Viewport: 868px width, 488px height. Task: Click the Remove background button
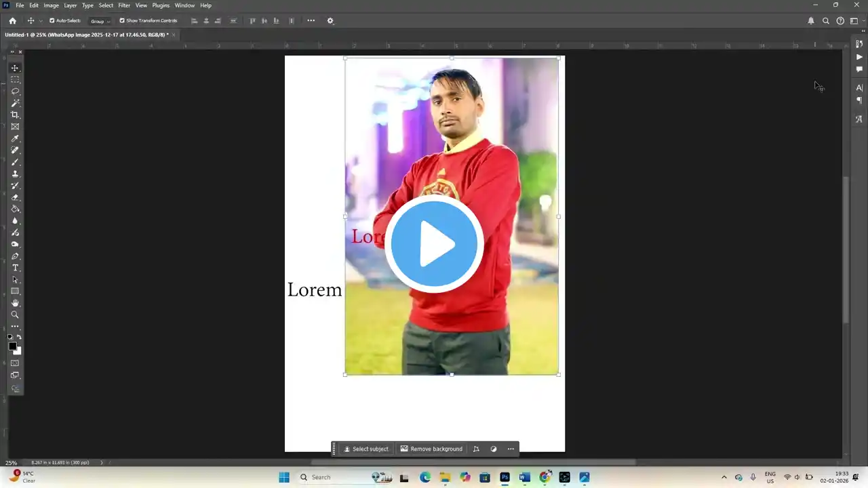point(431,449)
